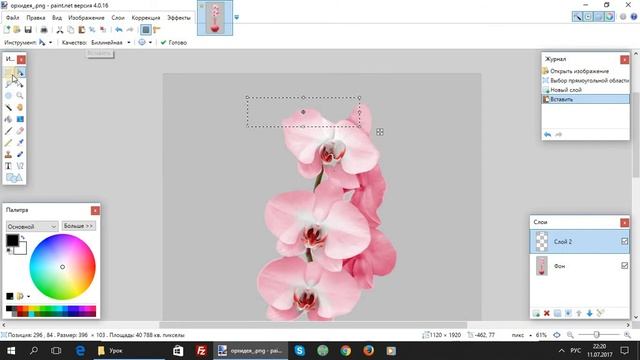The height and width of the screenshot is (360, 640).
Task: Select the Move Selection tool
Action: (20, 84)
